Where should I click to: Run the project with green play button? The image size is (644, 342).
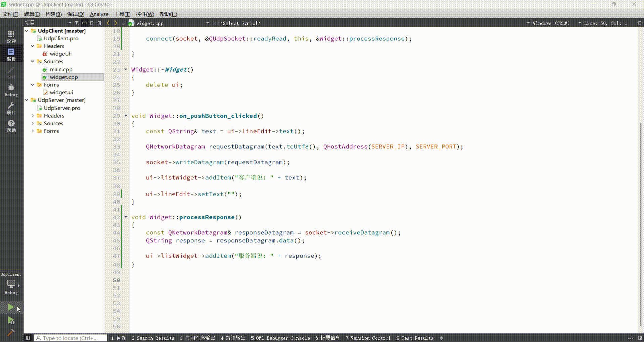11,307
